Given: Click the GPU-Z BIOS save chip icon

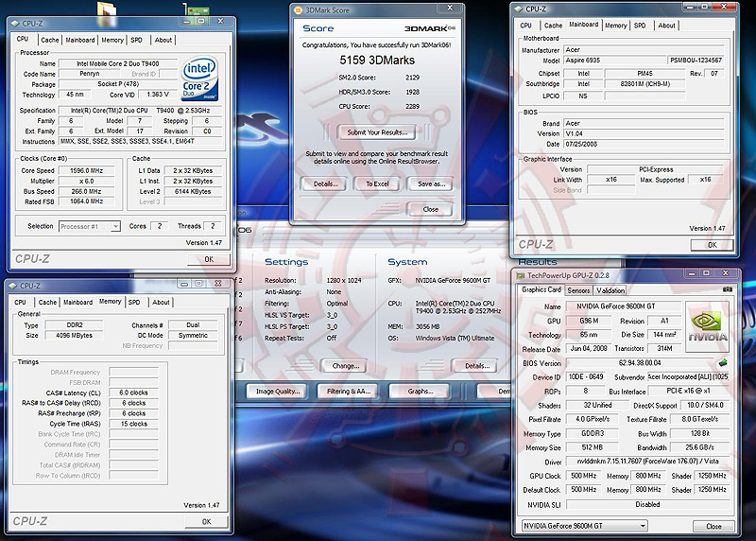Looking at the screenshot, I should [x=722, y=362].
